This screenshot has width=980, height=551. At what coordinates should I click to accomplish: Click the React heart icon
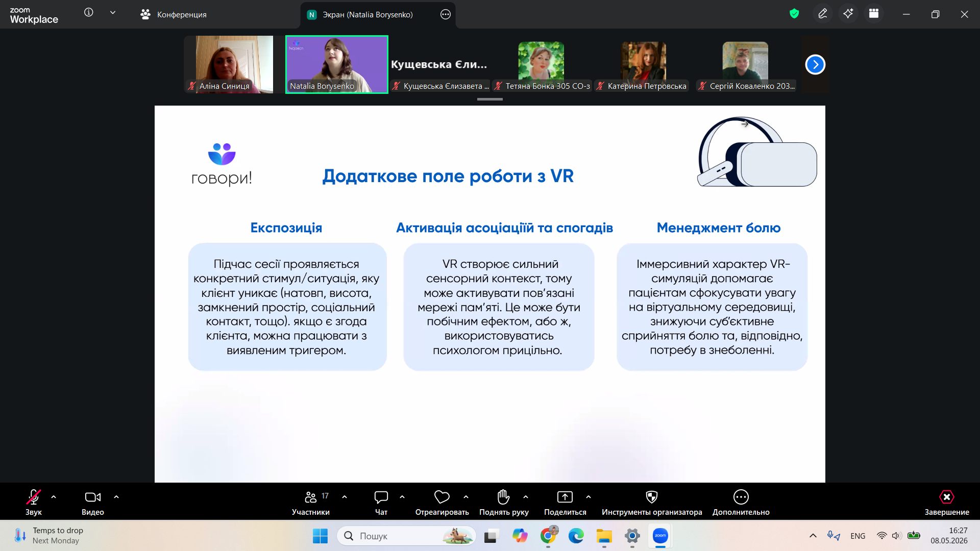442,497
